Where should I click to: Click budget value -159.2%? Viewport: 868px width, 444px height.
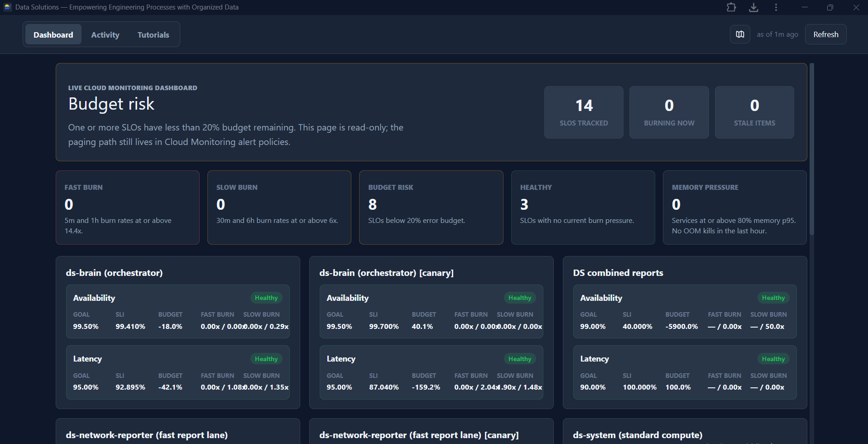[426, 387]
